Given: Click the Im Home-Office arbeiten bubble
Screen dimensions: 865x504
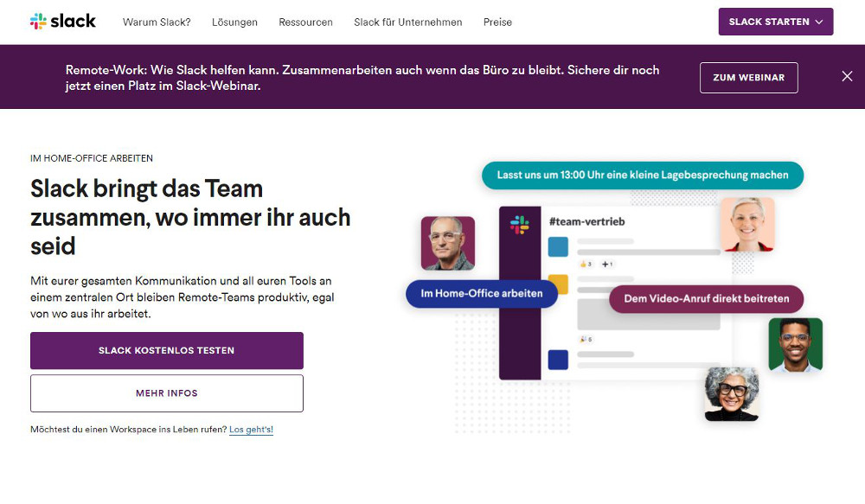Looking at the screenshot, I should click(x=482, y=293).
